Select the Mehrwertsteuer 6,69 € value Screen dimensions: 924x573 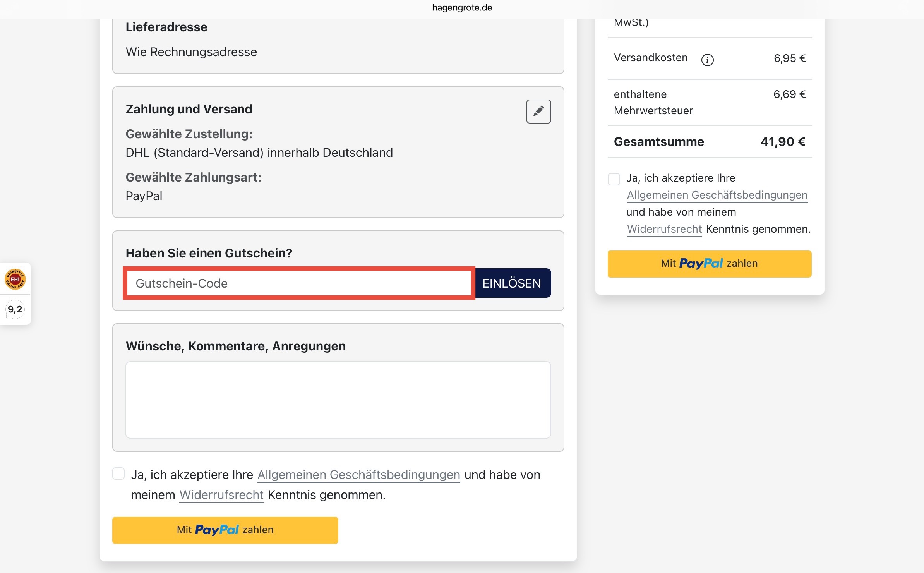790,94
